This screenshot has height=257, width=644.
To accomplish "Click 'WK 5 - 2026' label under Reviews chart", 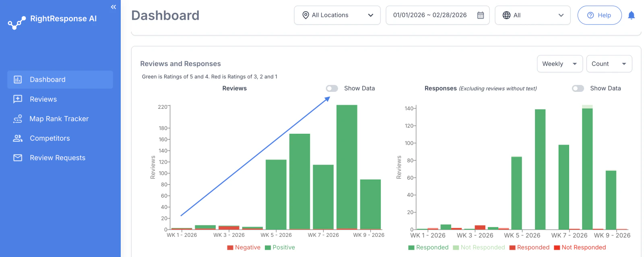I will pyautogui.click(x=276, y=235).
